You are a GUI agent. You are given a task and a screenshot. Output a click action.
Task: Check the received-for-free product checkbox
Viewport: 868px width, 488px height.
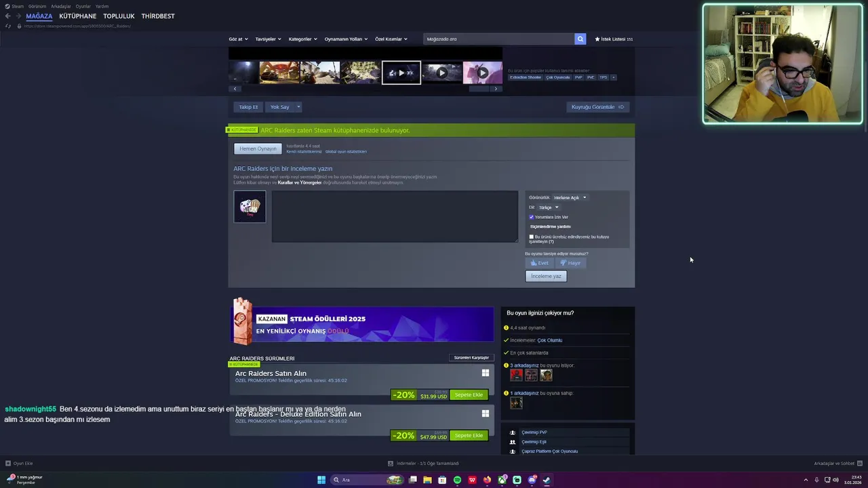(x=532, y=237)
